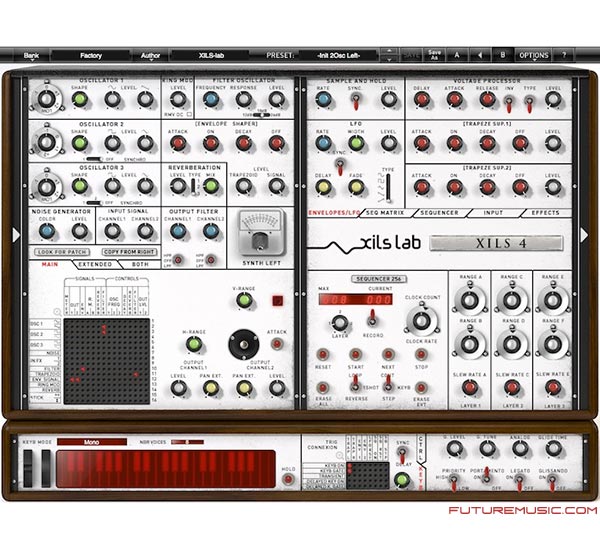Click the Oscillator 1 shape knob
This screenshot has width=600, height=550.
pyautogui.click(x=79, y=100)
